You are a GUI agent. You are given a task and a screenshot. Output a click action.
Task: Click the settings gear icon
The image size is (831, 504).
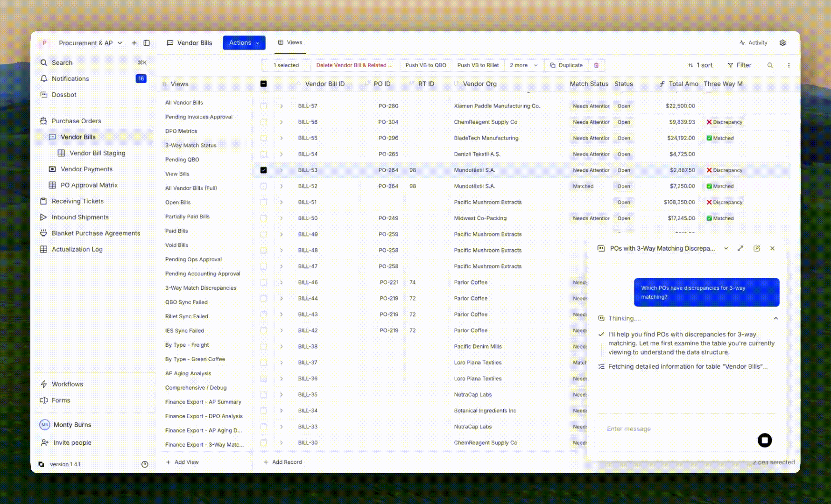[782, 43]
